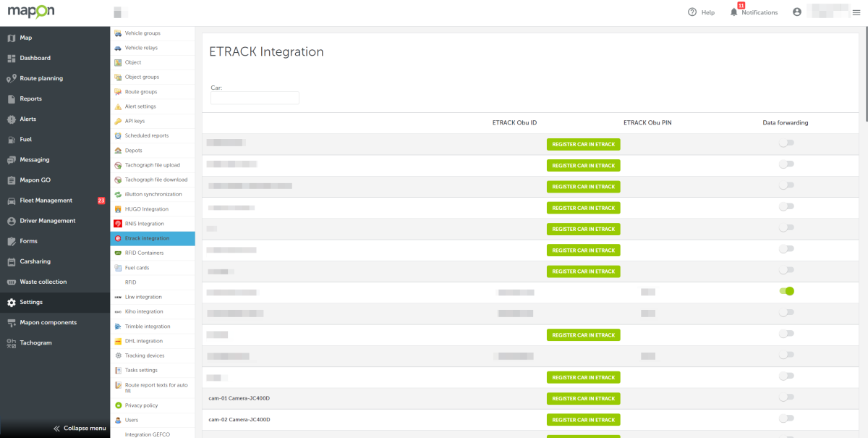Click the Tachogram icon in sidebar

(x=12, y=342)
